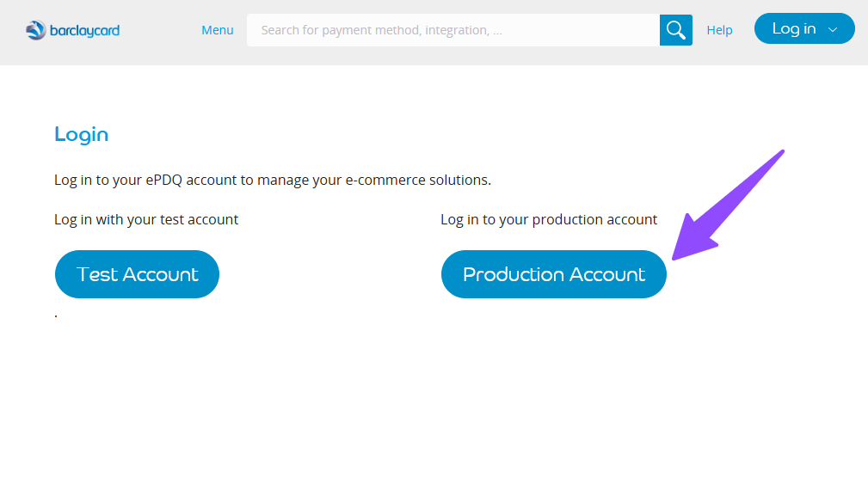
Task: Click the barclaycard wordmark text
Action: (x=84, y=30)
